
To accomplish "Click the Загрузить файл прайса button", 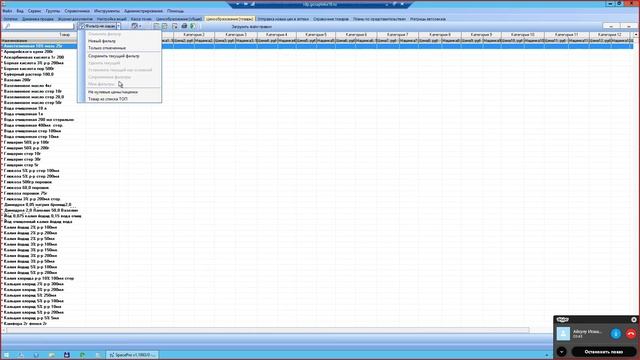I will [252, 27].
